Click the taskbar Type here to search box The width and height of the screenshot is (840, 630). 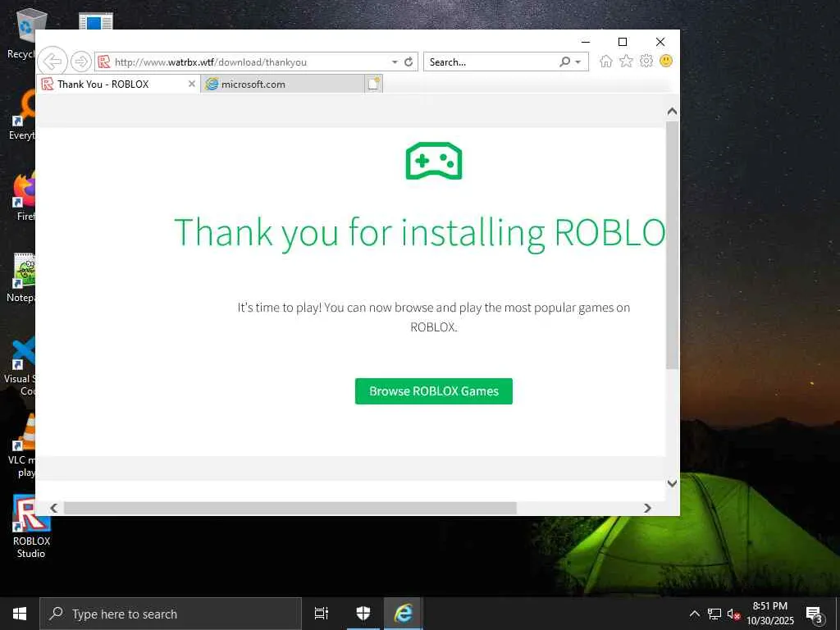(x=171, y=614)
